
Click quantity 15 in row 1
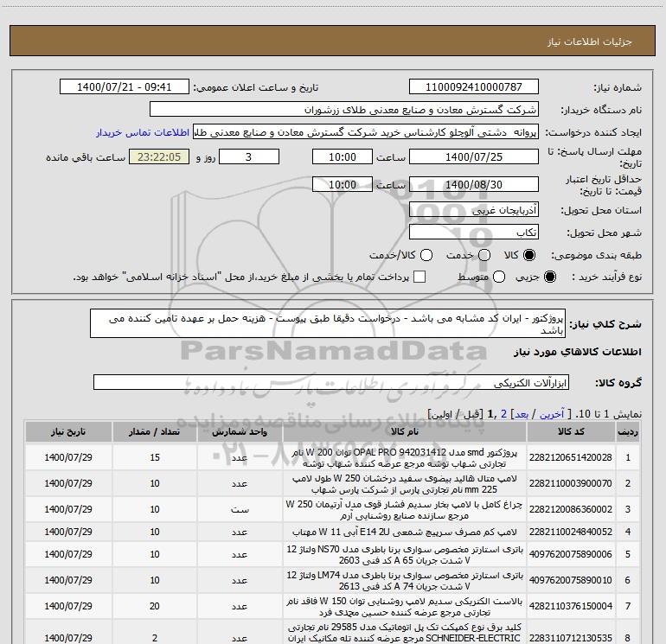point(155,457)
